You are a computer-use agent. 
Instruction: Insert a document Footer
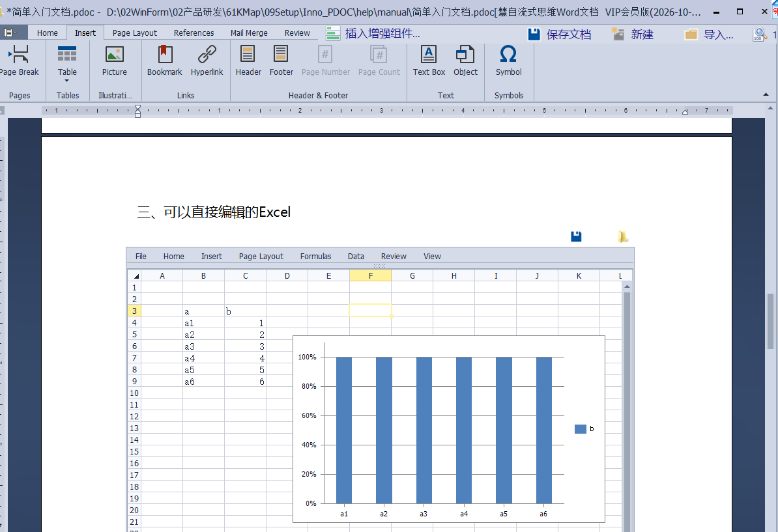(x=281, y=61)
